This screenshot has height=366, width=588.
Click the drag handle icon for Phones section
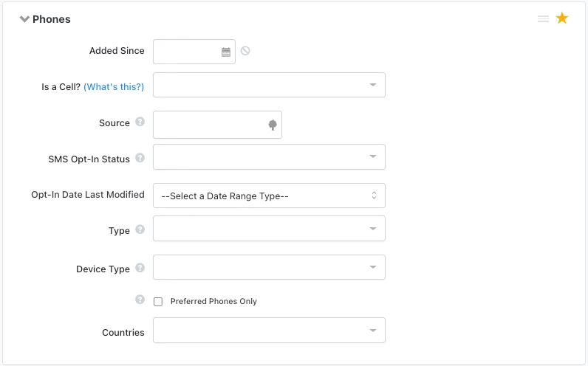tap(543, 18)
